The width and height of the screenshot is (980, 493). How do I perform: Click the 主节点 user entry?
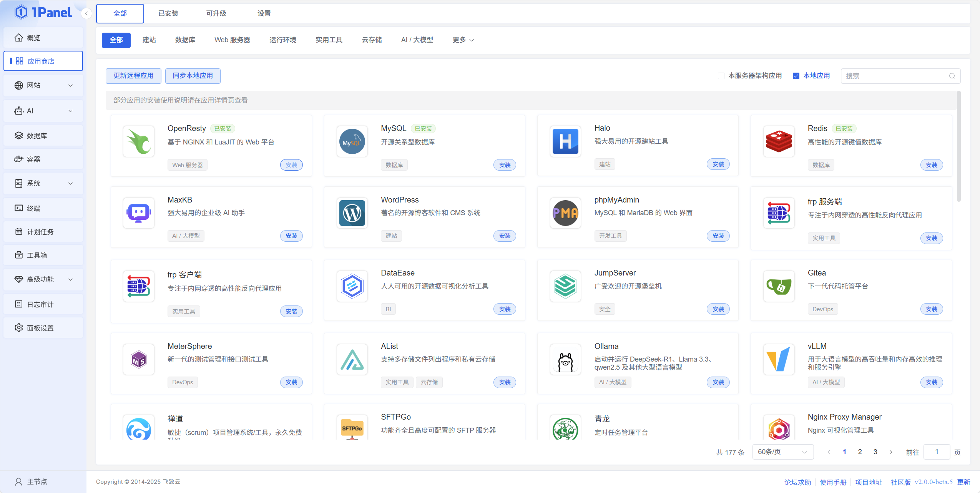(x=31, y=482)
